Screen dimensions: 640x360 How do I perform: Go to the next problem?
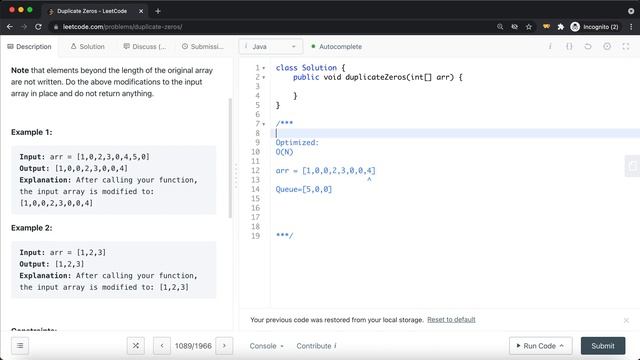coord(224,346)
